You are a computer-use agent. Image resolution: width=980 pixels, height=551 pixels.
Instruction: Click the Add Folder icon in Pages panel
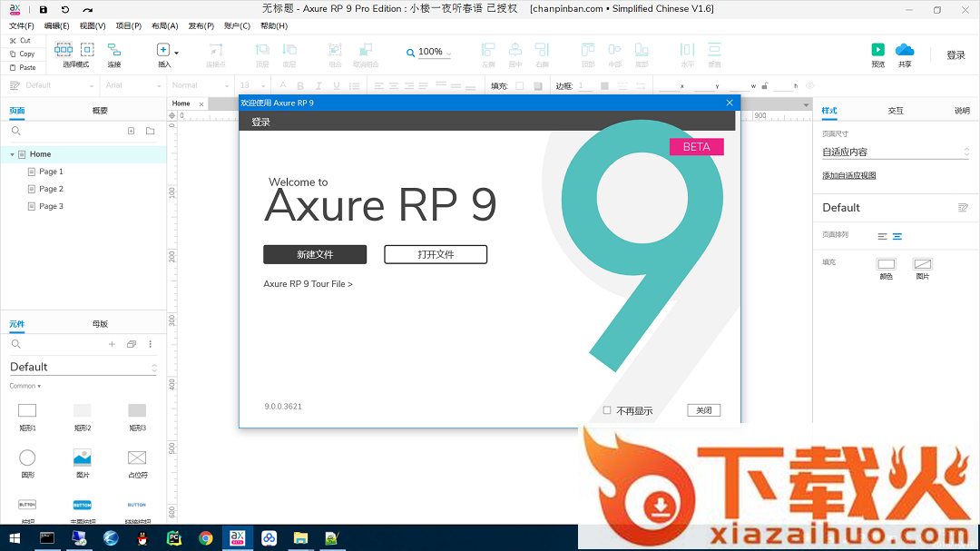[150, 131]
